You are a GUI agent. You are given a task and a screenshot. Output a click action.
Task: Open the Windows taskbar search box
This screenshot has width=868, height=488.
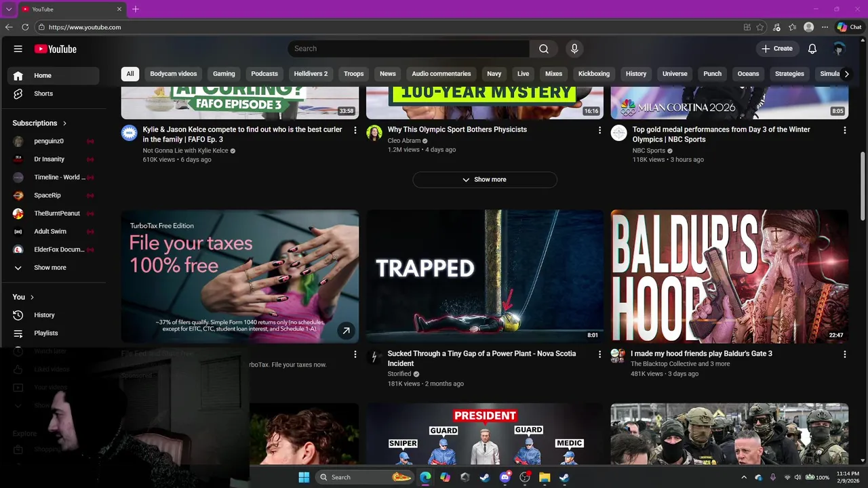[x=366, y=477]
